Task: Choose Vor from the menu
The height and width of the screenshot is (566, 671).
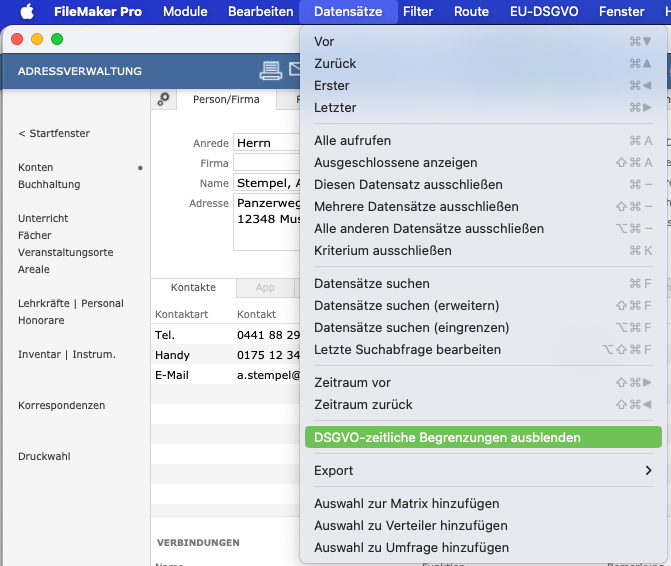Action: tap(483, 41)
